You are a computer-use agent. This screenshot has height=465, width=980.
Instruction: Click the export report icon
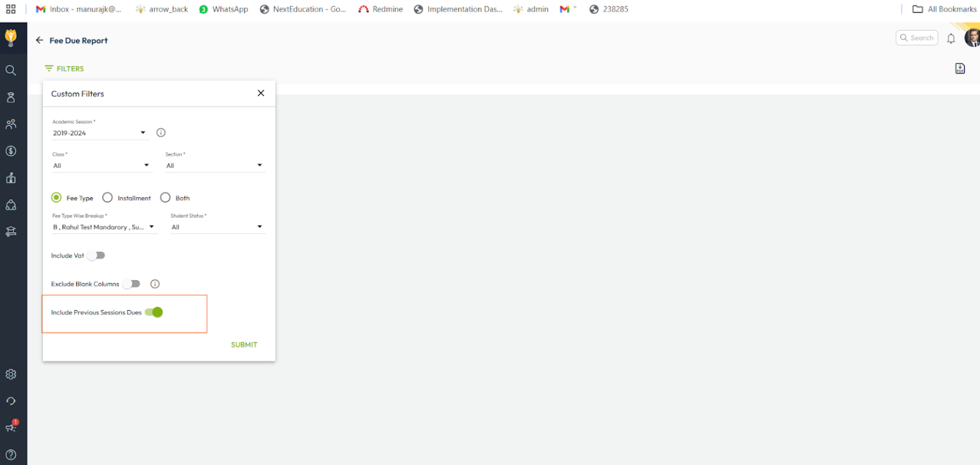point(960,68)
